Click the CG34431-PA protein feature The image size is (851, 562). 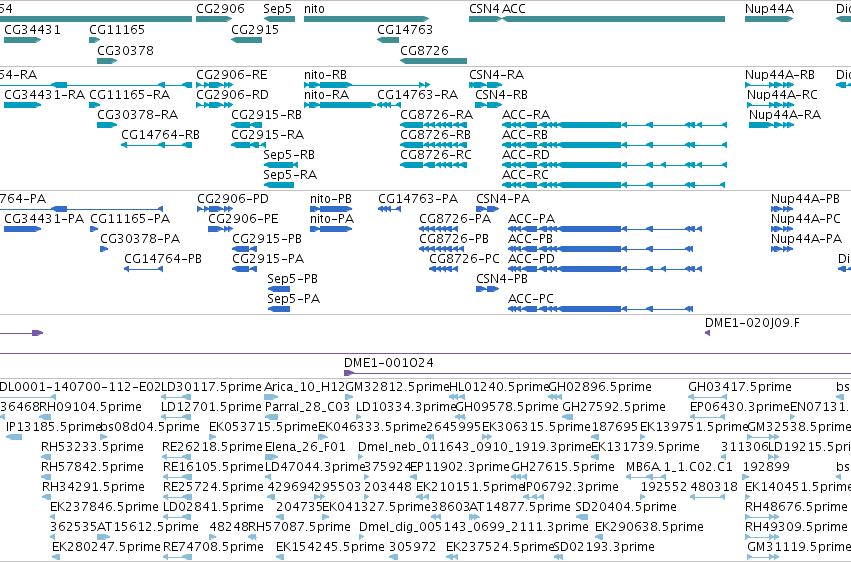click(x=23, y=229)
